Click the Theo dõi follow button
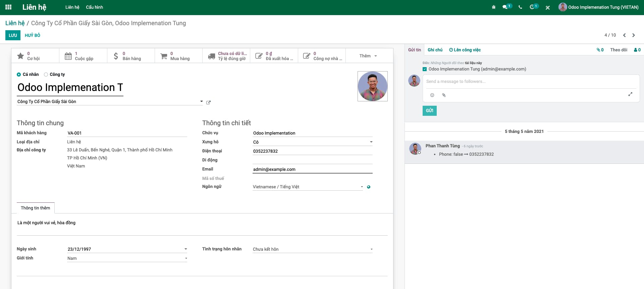The width and height of the screenshot is (644, 289). tap(619, 50)
